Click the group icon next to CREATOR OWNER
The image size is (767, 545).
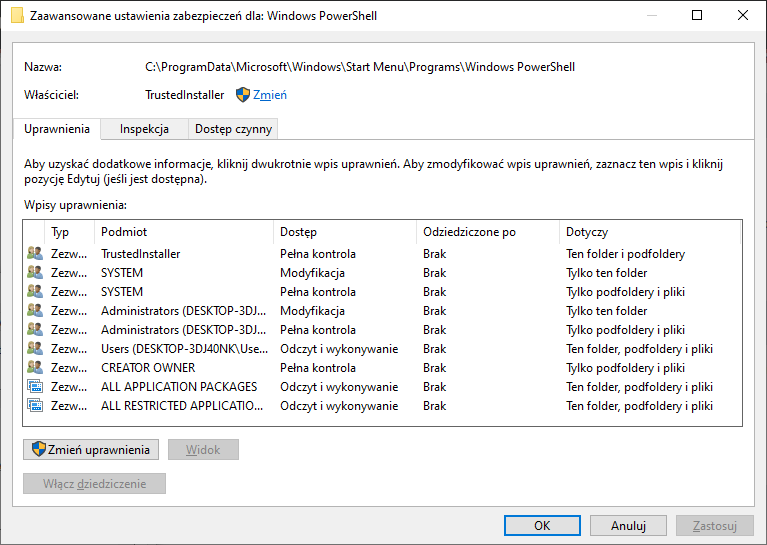pyautogui.click(x=35, y=367)
